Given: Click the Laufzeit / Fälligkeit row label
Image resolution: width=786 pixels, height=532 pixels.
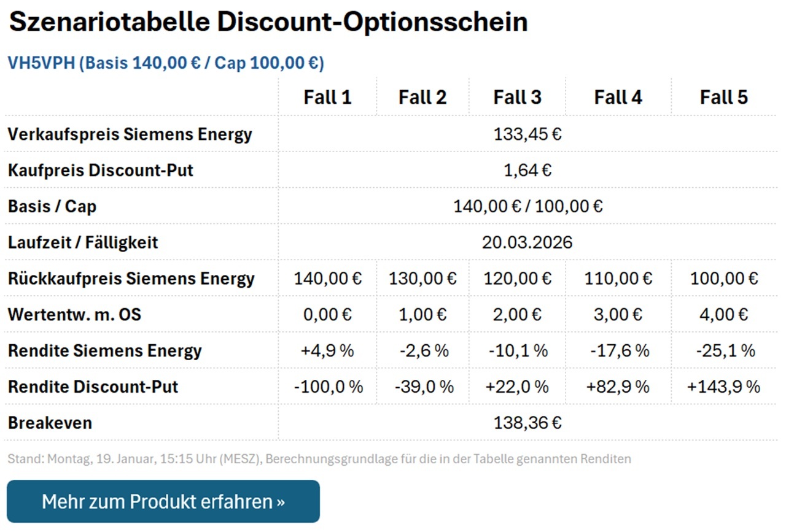Looking at the screenshot, I should point(82,242).
